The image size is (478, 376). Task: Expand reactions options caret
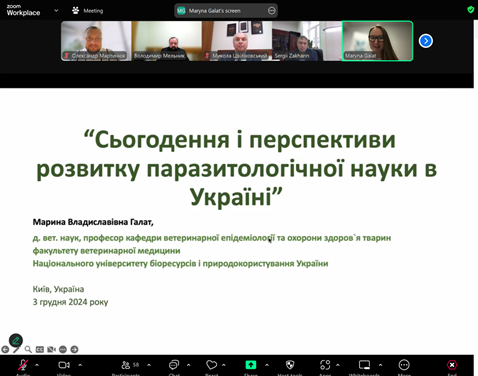point(224,365)
